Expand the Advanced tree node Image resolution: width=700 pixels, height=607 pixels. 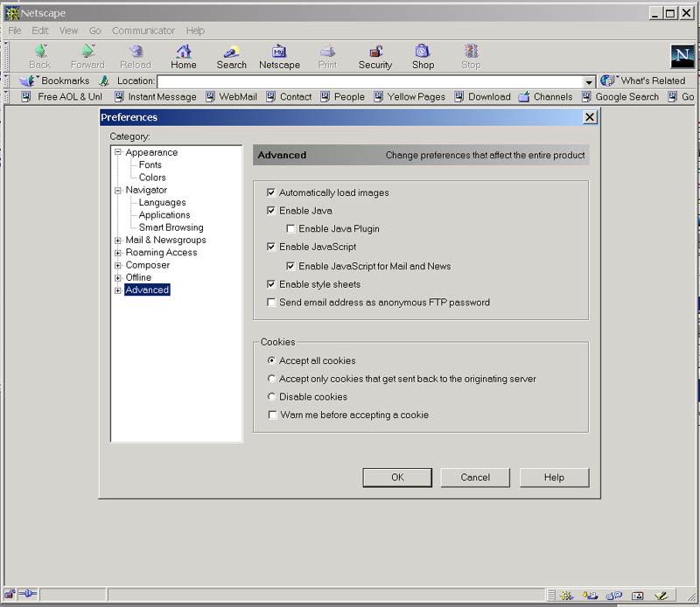tap(118, 290)
